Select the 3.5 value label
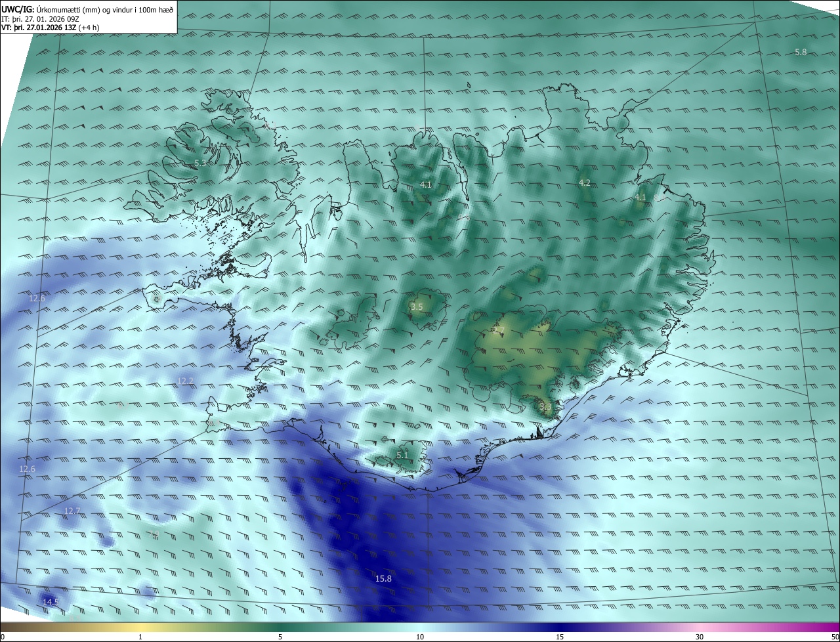Screen dimensions: 840x642 (417, 307)
